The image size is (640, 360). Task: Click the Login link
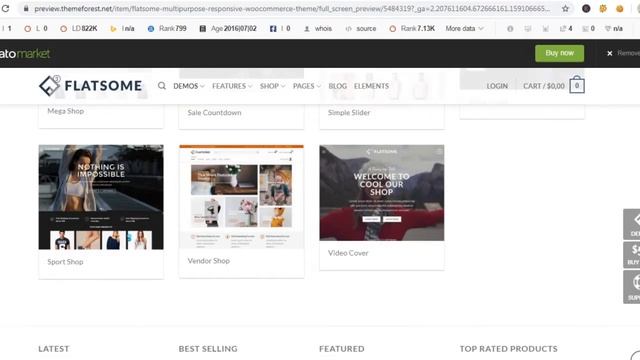(x=497, y=86)
